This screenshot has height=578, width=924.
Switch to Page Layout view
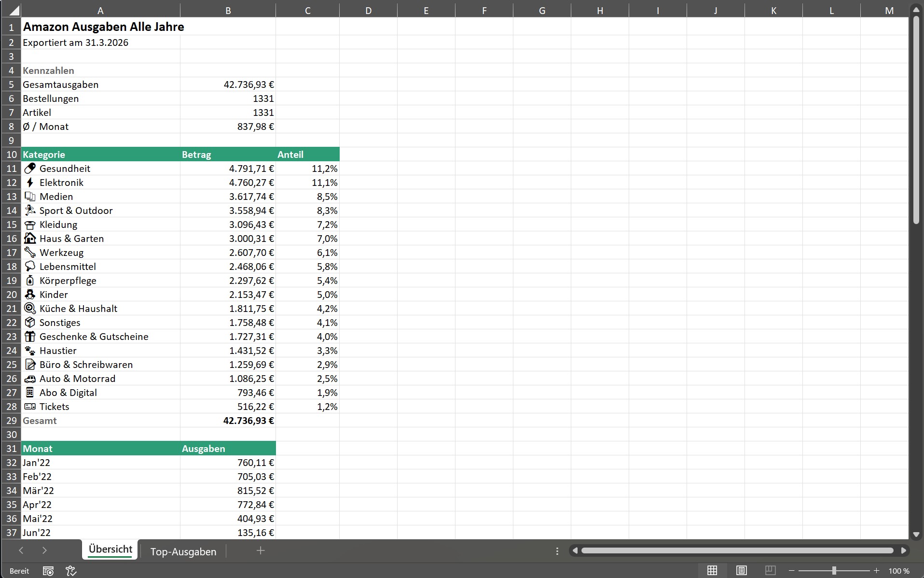(742, 571)
